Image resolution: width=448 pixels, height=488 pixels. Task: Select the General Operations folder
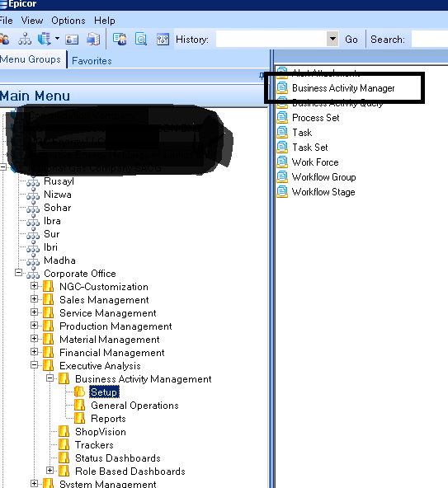coord(134,406)
